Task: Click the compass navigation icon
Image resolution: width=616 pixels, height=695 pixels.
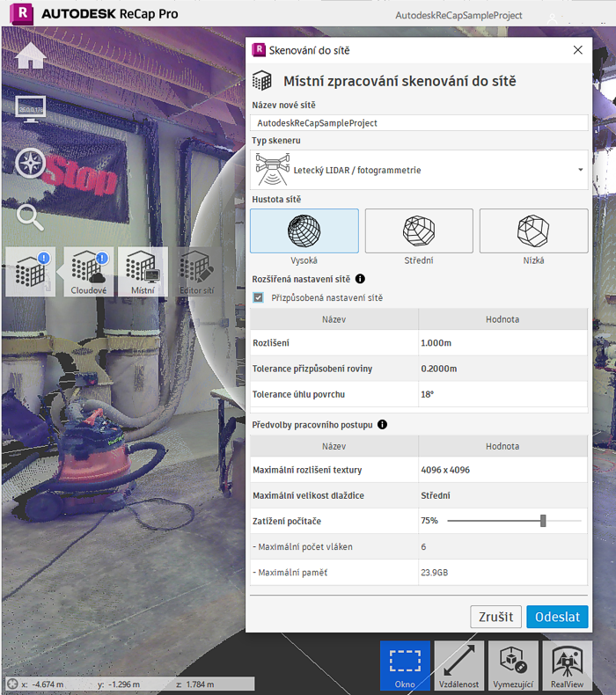Action: 31,163
